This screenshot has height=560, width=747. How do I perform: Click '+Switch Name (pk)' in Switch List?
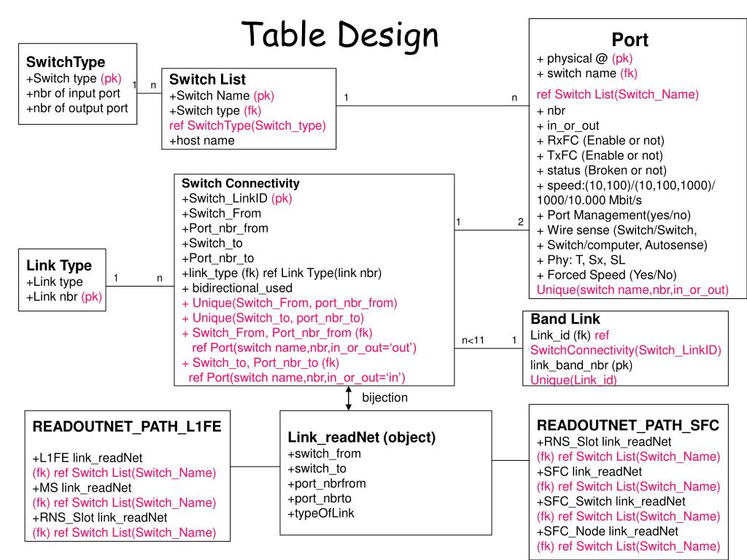click(222, 96)
